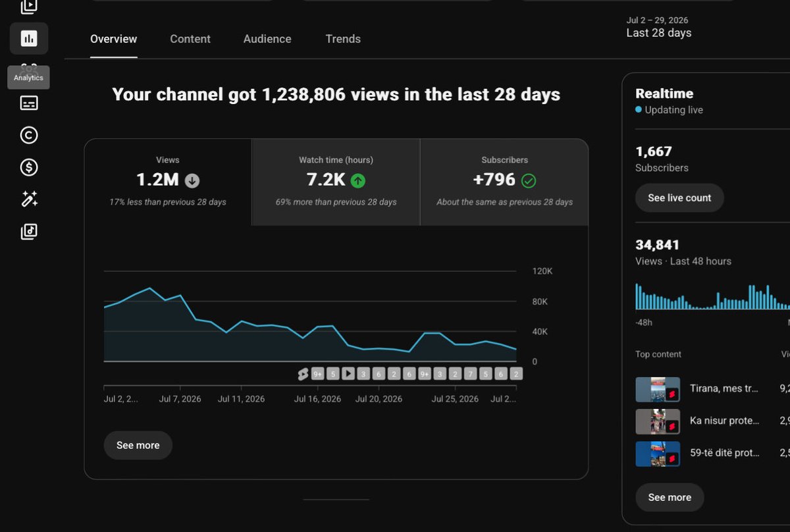
Task: Click the Top content column heading
Action: coord(658,354)
